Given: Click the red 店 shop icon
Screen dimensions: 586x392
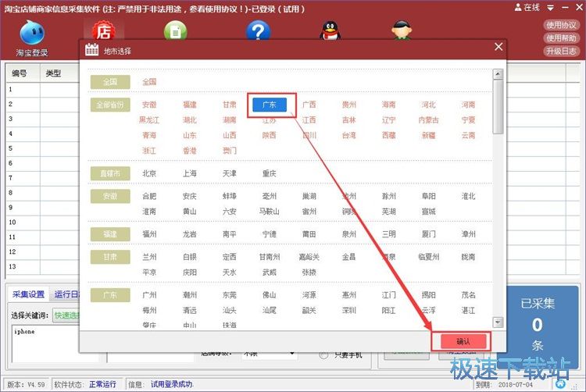Looking at the screenshot, I should point(103,31).
